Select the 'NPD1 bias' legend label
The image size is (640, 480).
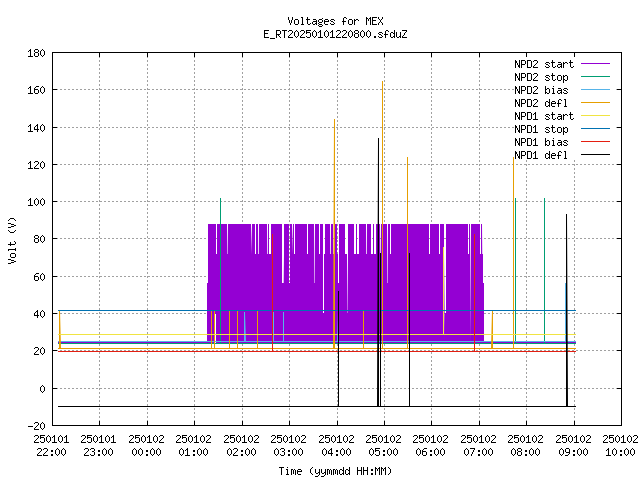[x=541, y=142]
